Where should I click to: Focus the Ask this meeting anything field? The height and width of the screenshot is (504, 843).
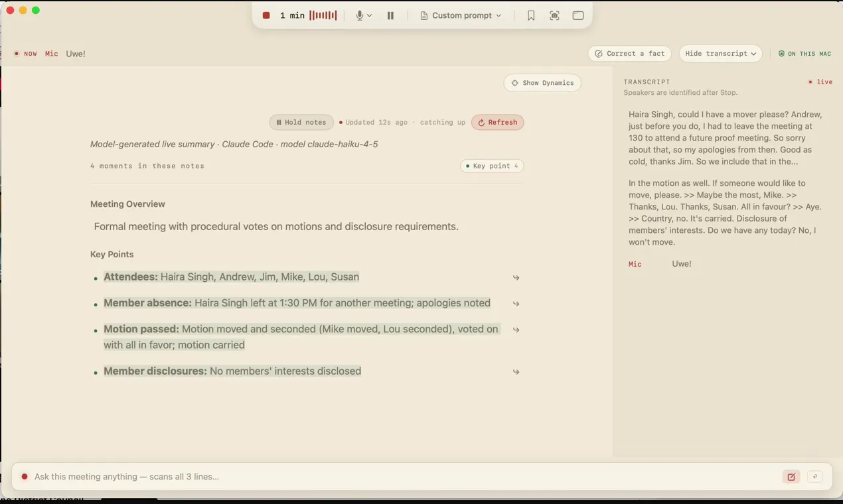405,476
